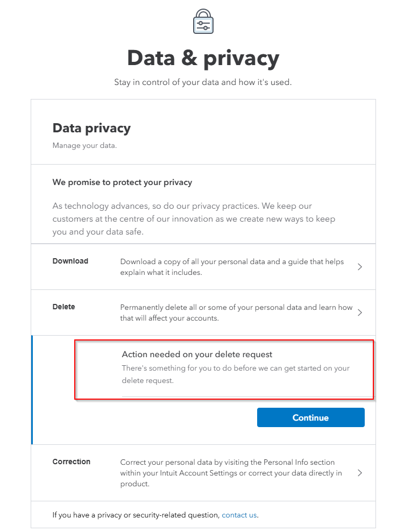Click the Action needed on delete request heading

point(197,354)
